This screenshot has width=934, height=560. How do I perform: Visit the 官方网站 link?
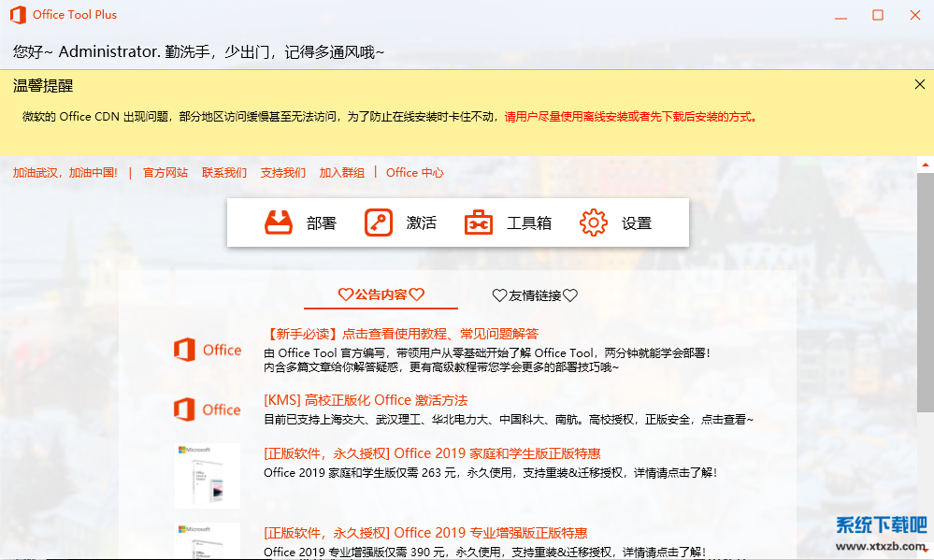tap(165, 173)
